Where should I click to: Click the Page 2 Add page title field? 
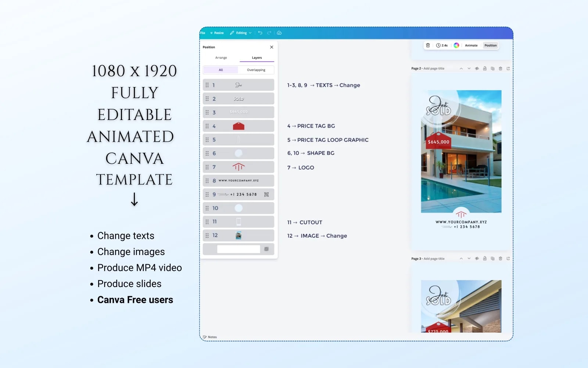coord(434,68)
